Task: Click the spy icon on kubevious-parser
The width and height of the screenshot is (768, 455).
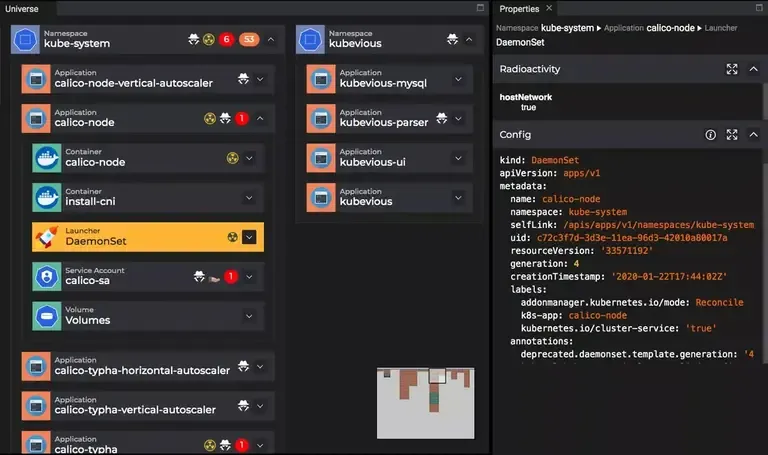Action: [442, 119]
